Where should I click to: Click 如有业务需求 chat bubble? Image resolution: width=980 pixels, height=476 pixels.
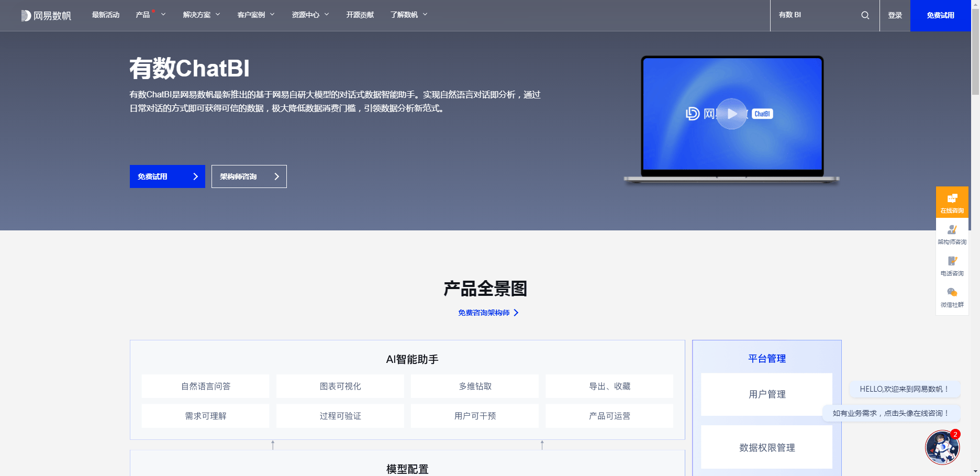click(x=891, y=413)
